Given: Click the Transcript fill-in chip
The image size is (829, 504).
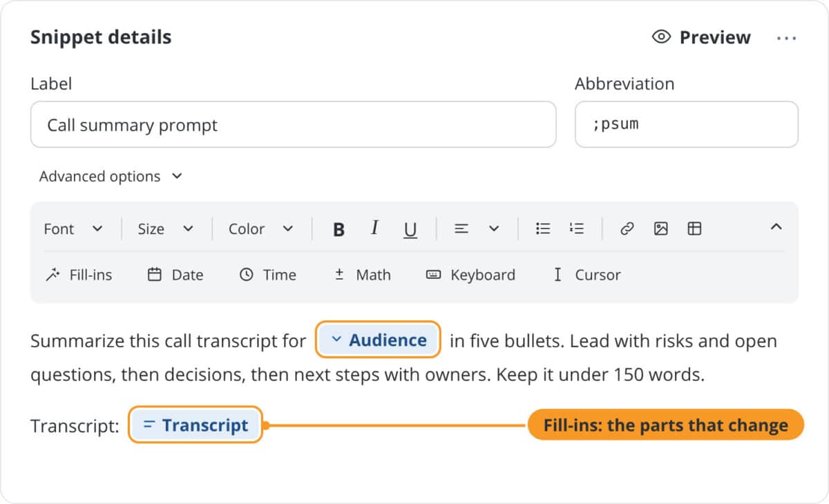Looking at the screenshot, I should point(196,425).
